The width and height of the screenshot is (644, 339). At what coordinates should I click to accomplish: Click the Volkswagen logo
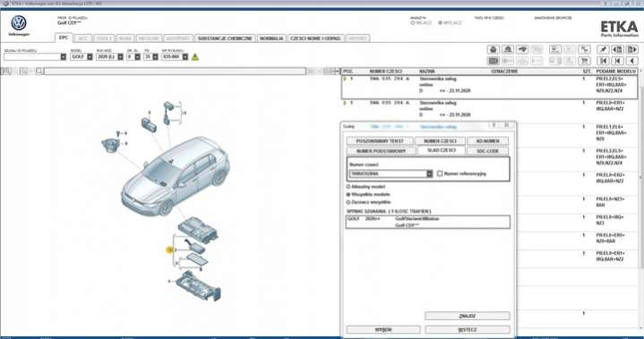[19, 23]
